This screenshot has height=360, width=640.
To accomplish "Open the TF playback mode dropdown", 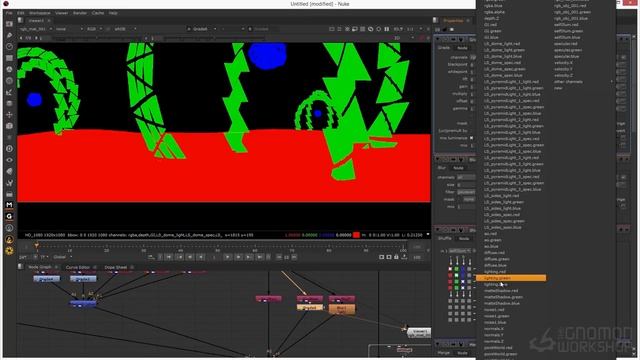I will (44, 257).
